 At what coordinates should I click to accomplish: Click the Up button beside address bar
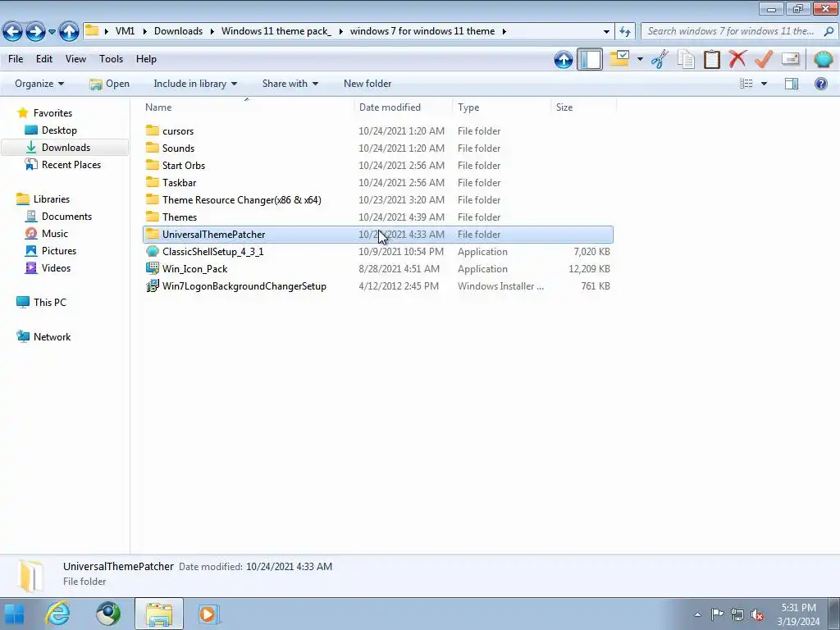point(69,32)
